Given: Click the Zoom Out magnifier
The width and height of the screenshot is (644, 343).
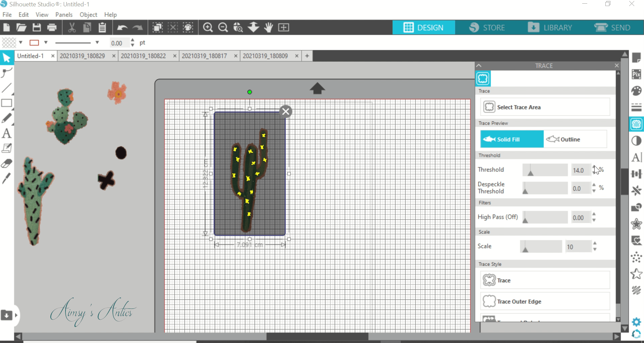Looking at the screenshot, I should coord(223,28).
